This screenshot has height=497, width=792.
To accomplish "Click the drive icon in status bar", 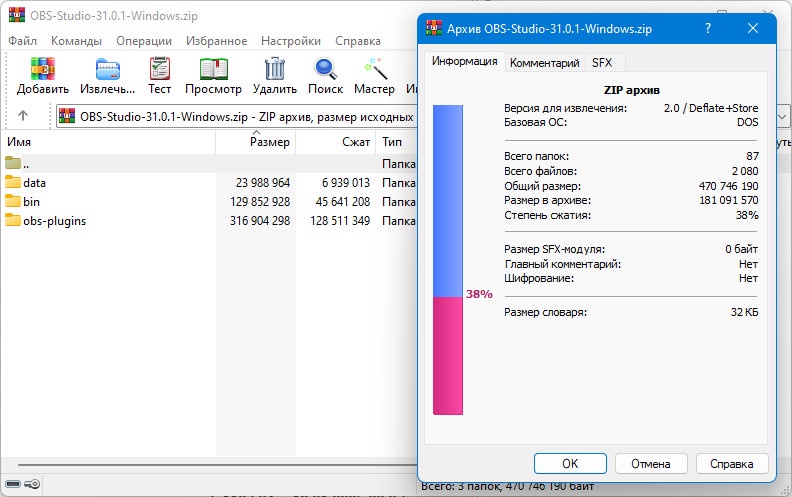I will (x=13, y=484).
